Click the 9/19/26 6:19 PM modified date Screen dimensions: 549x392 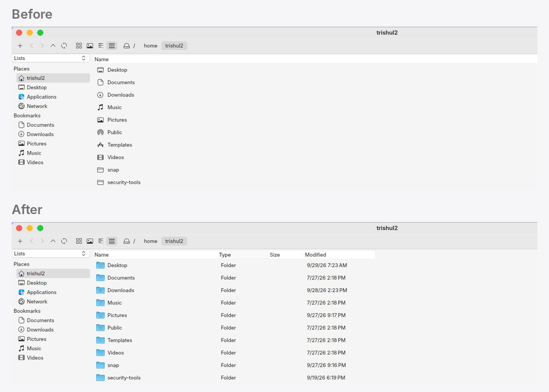tap(326, 378)
